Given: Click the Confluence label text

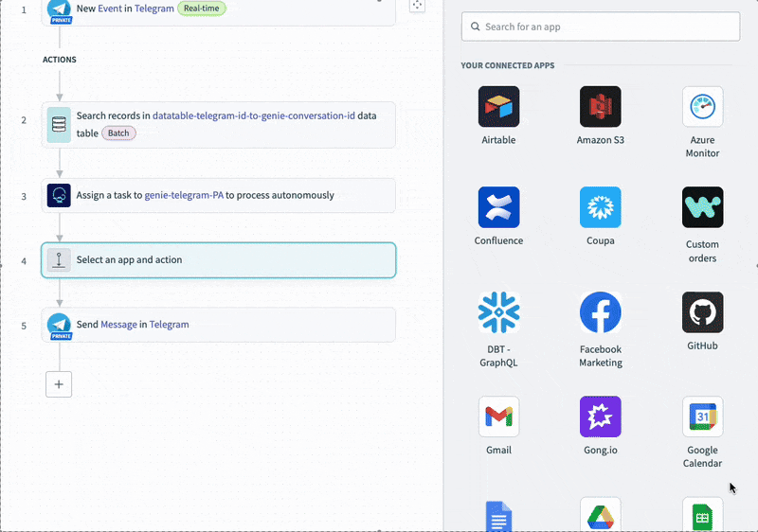Looking at the screenshot, I should 498,240.
